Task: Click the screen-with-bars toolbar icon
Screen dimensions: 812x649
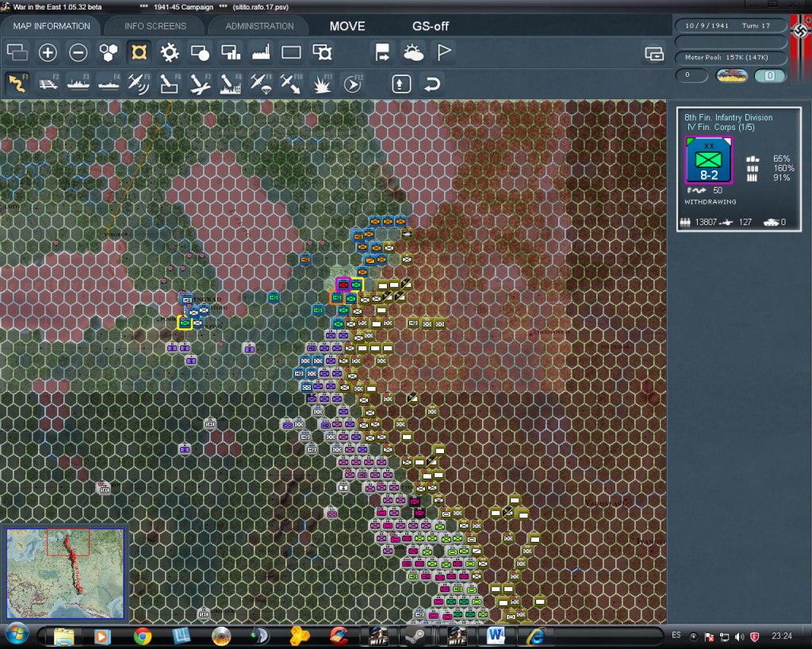Action: click(231, 52)
